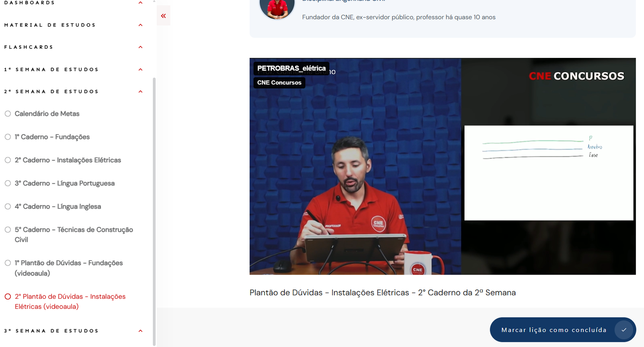Expand Material de Estudos section

140,25
